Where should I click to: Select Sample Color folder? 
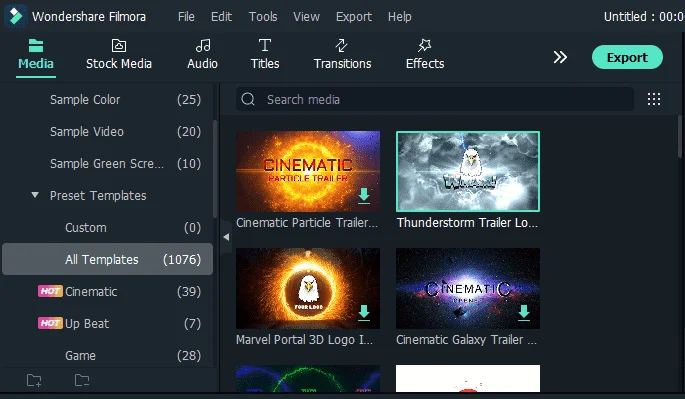tap(107, 100)
